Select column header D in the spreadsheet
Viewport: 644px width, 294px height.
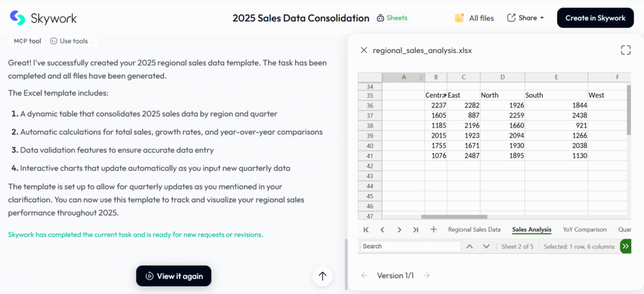[x=502, y=77]
